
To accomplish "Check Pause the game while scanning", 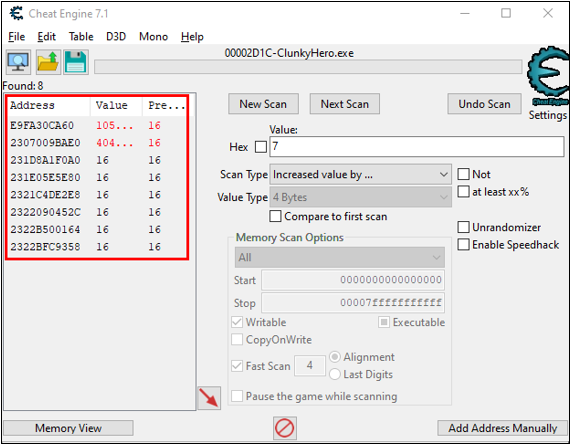I will [237, 396].
